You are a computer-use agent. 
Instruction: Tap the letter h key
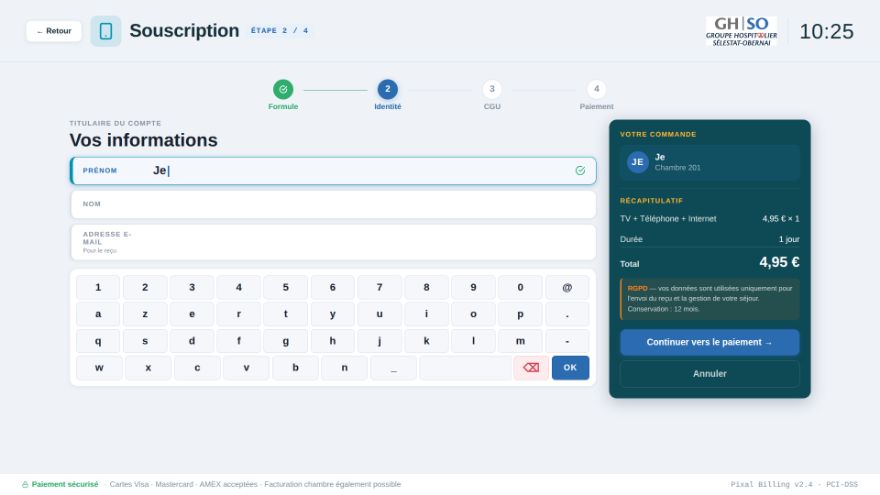[x=333, y=341]
